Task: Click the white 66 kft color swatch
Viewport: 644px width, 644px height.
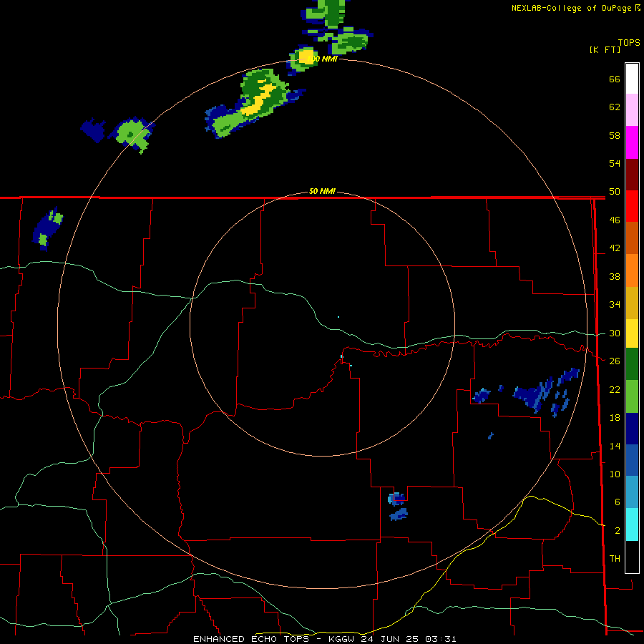Action: pos(632,79)
